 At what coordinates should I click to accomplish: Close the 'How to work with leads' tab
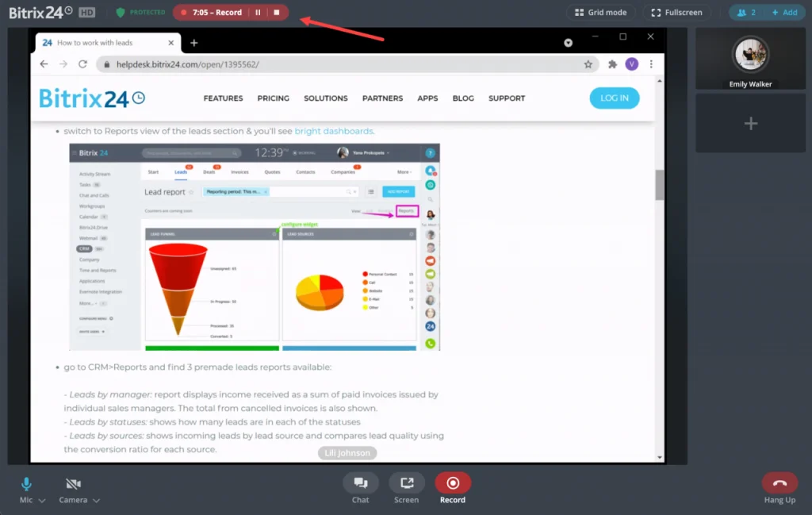coord(171,43)
